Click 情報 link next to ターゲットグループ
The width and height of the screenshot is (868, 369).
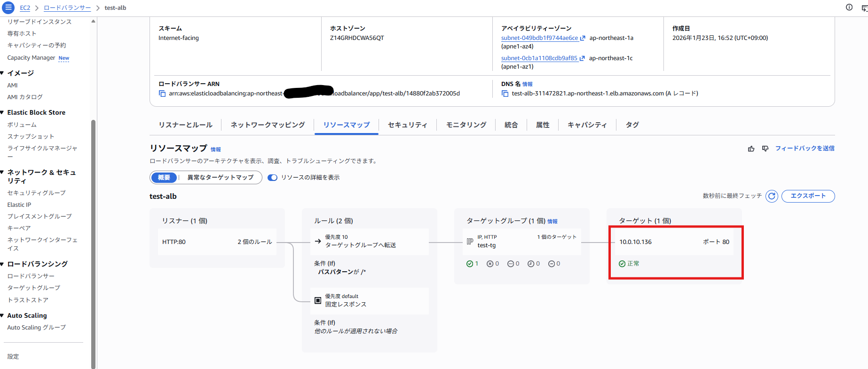(552, 221)
